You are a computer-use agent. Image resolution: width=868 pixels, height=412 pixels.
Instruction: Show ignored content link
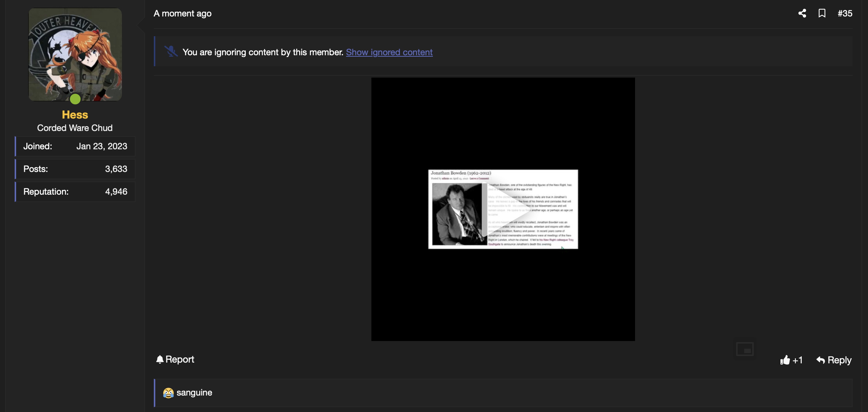389,52
